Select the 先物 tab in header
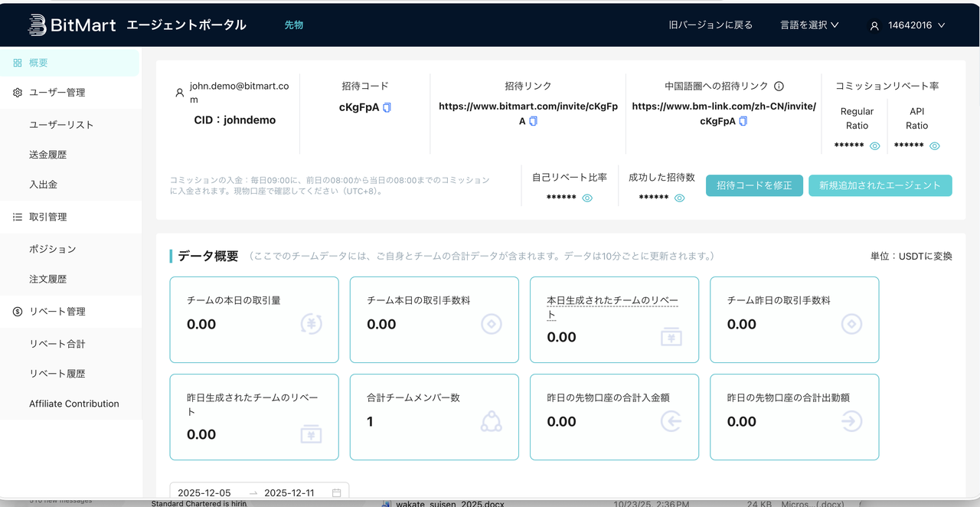The width and height of the screenshot is (980, 507). pyautogui.click(x=294, y=25)
